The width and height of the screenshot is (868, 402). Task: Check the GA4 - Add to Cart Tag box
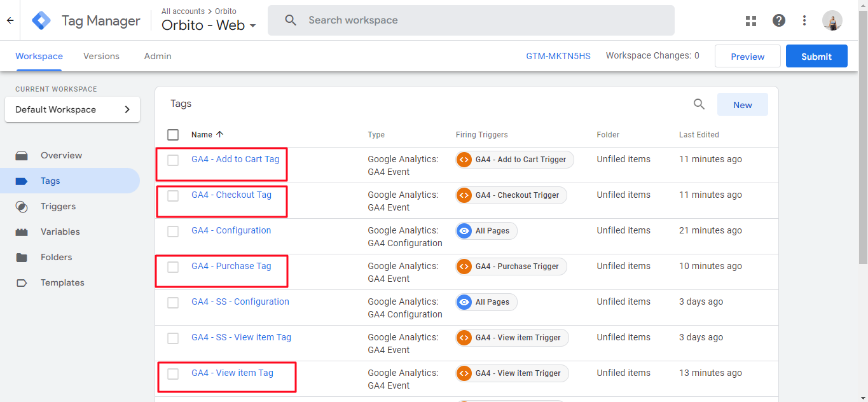pos(173,160)
